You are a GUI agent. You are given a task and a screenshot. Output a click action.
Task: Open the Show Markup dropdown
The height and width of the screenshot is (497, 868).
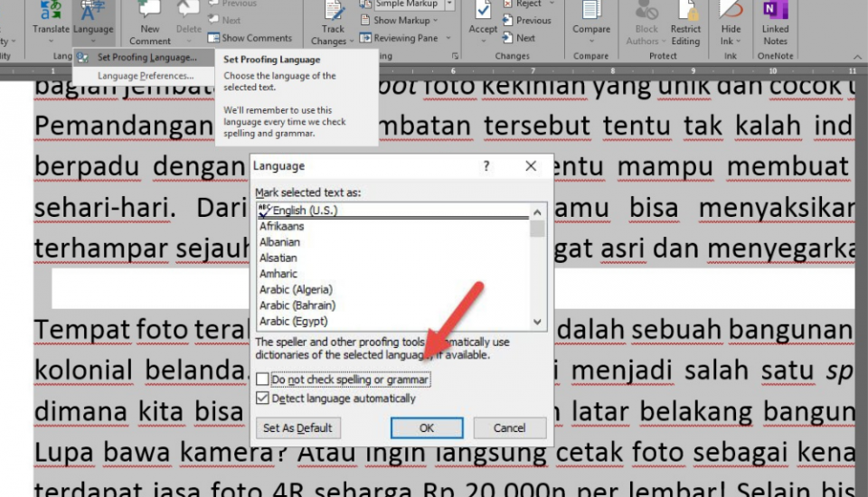pos(400,20)
